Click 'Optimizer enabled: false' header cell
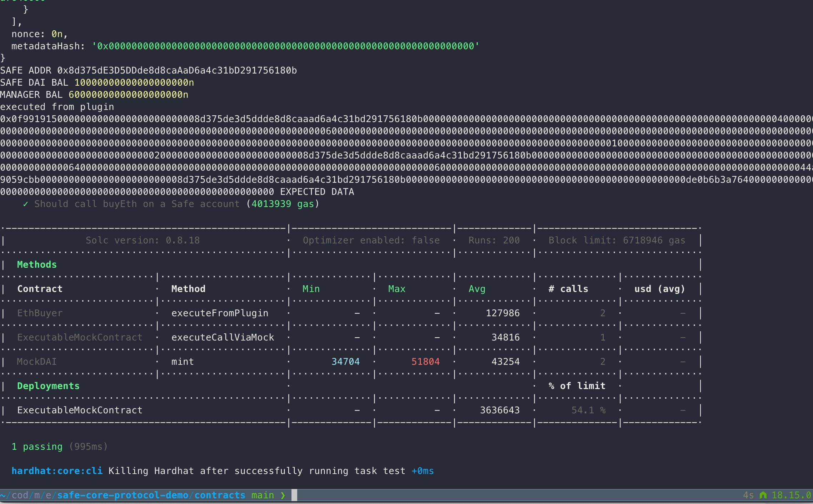Viewport: 813px width, 504px height. (371, 240)
